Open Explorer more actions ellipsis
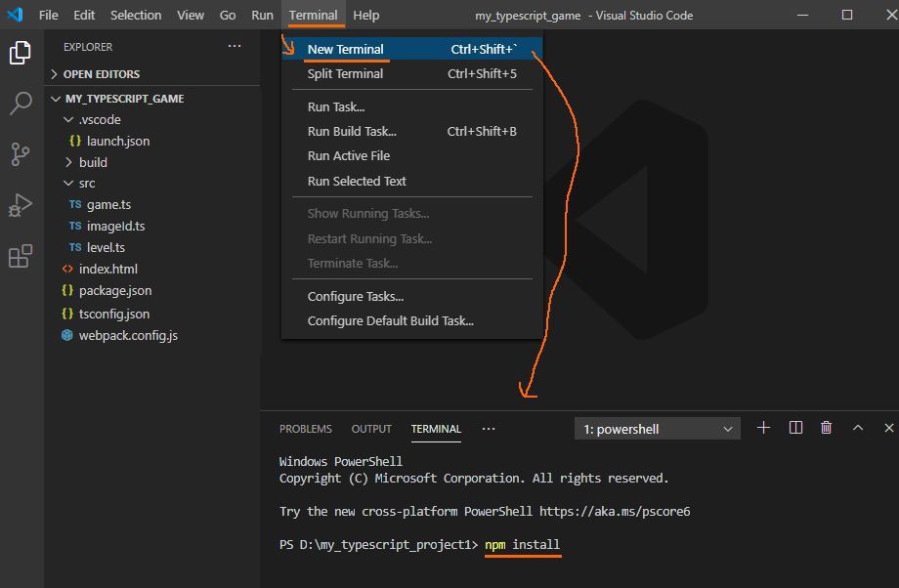Viewport: 899px width, 588px height. click(235, 47)
